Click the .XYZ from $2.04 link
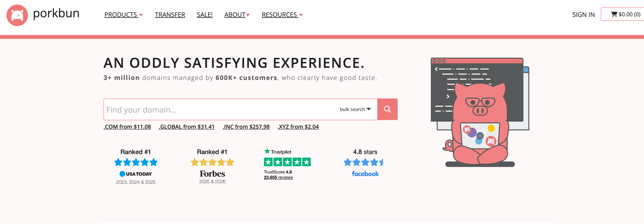This screenshot has height=224, width=644. [298, 127]
